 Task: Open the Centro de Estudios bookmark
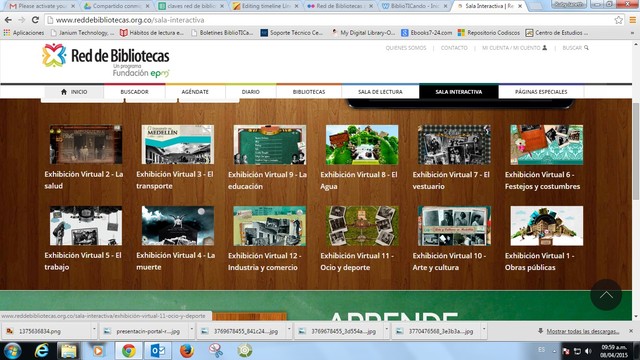(x=557, y=33)
